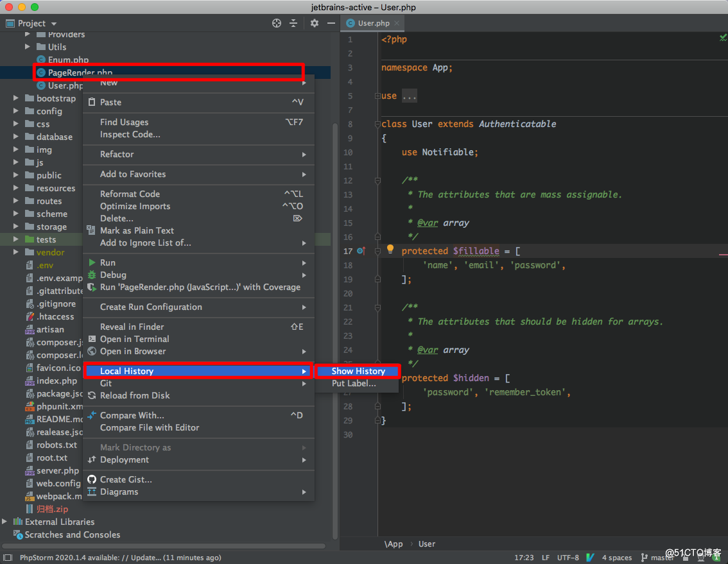This screenshot has height=564, width=728.
Task: Expand the database folder
Action: coord(16,137)
